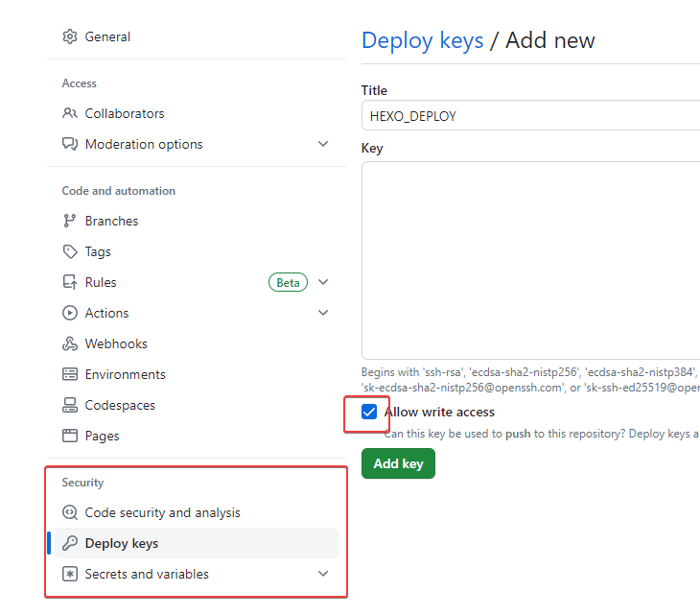Expand Secrets and variables chevron
Viewport: 700px width, 615px height.
click(323, 574)
